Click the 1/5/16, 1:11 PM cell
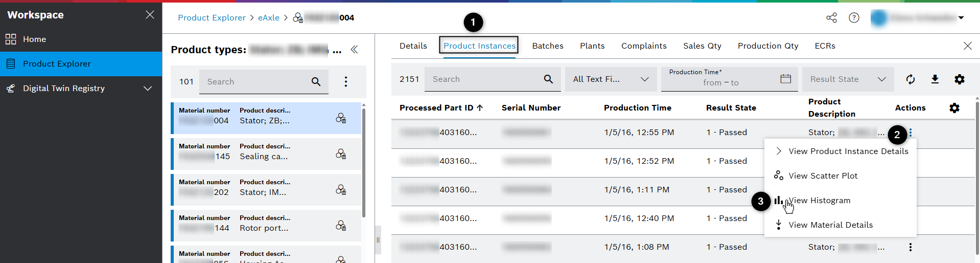Screen dimensions: 980x263 point(637,190)
